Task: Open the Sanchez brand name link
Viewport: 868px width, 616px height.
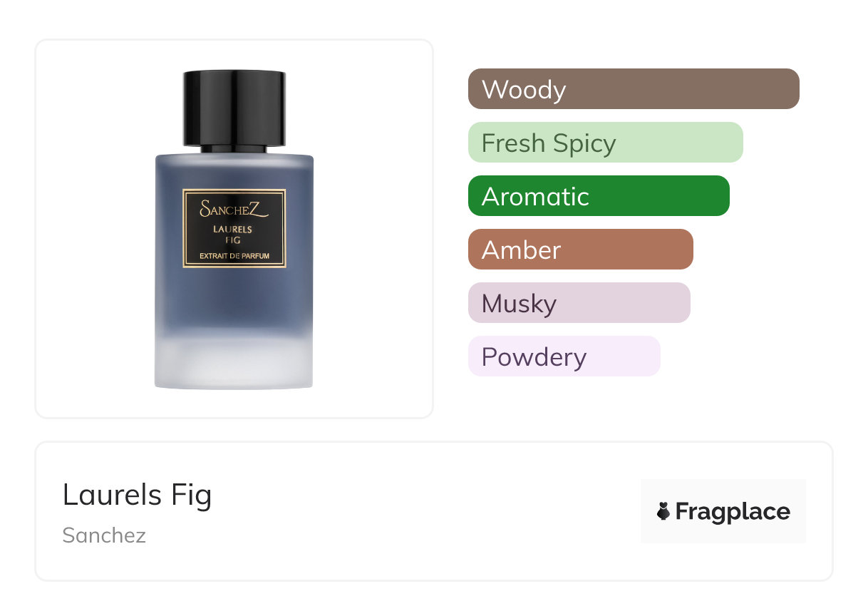Action: tap(104, 535)
